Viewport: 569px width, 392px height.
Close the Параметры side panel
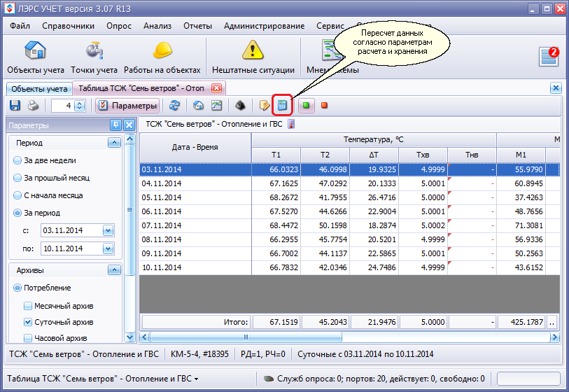click(x=129, y=125)
